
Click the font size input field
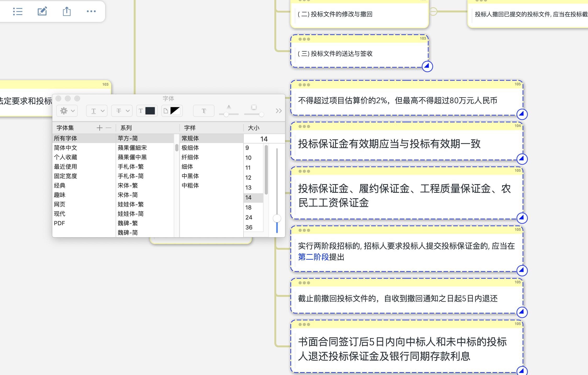point(264,139)
